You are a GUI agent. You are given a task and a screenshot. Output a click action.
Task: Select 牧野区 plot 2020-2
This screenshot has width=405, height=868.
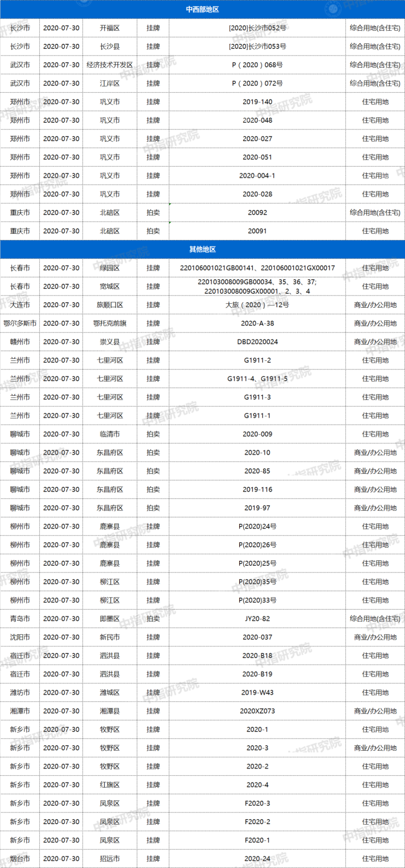257,766
